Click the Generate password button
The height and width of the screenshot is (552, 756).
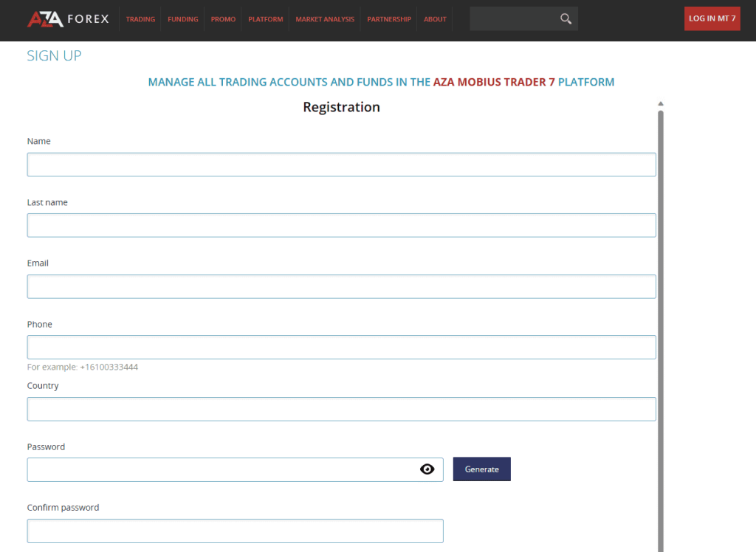[x=481, y=469]
